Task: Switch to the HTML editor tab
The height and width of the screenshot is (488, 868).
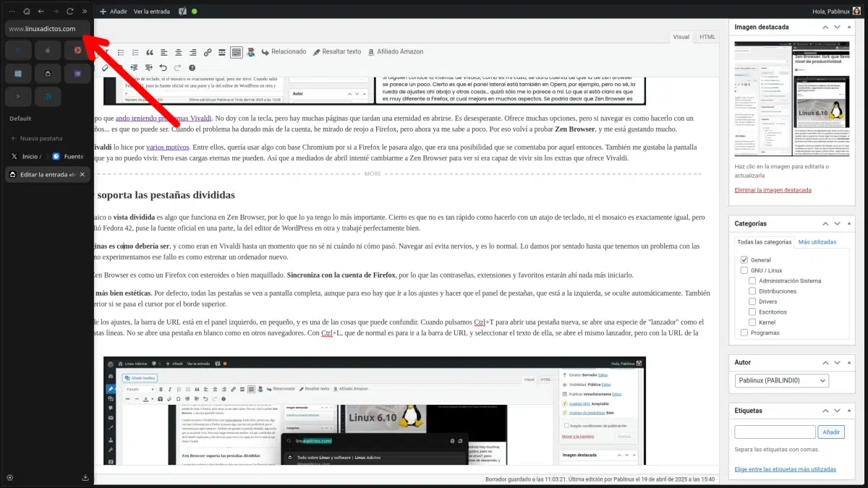Action: coord(707,37)
